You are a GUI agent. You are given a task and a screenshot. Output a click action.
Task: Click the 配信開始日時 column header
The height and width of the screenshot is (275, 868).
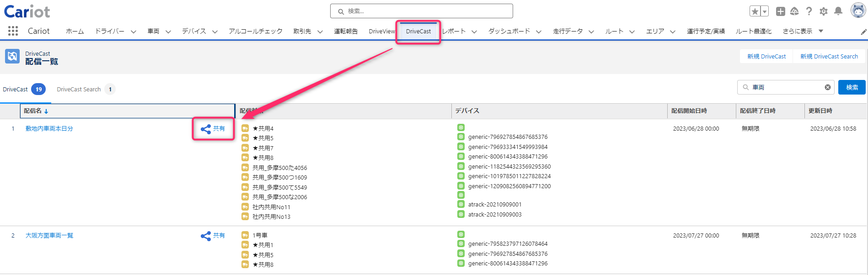coord(702,111)
